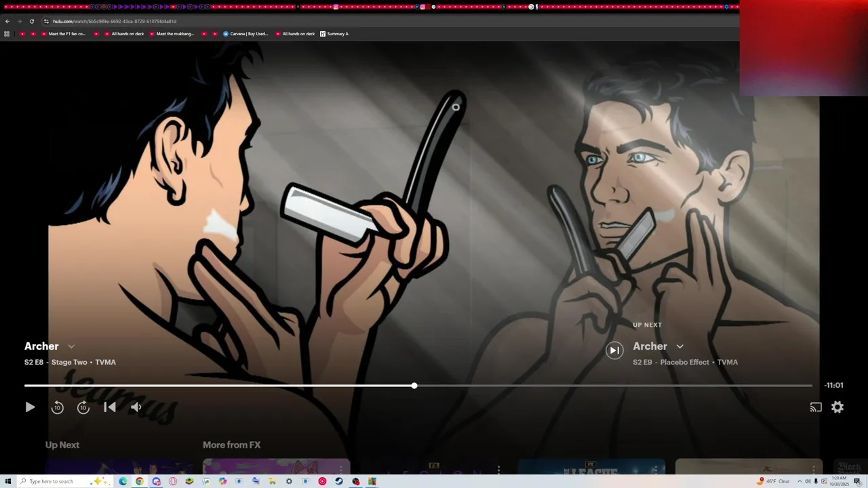This screenshot has height=488, width=868.
Task: Click the hulu.com address bar URL
Action: pos(114,21)
